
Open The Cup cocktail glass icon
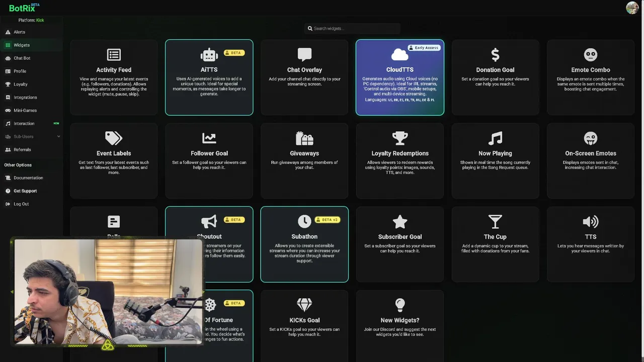495,221
